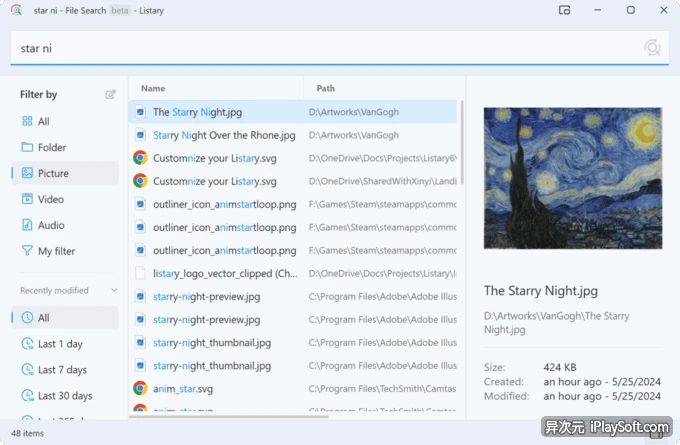The height and width of the screenshot is (445, 680).
Task: Collapse the Recently modified section chevron
Action: point(114,290)
